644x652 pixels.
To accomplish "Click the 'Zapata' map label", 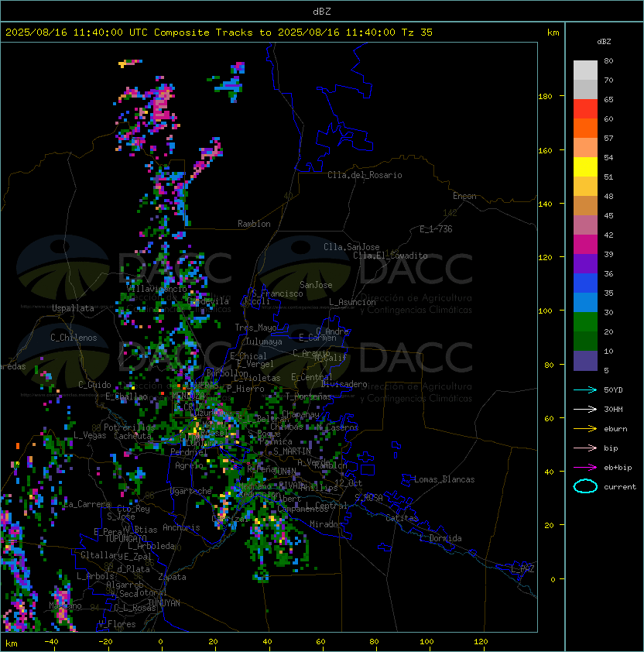I will pos(172,577).
